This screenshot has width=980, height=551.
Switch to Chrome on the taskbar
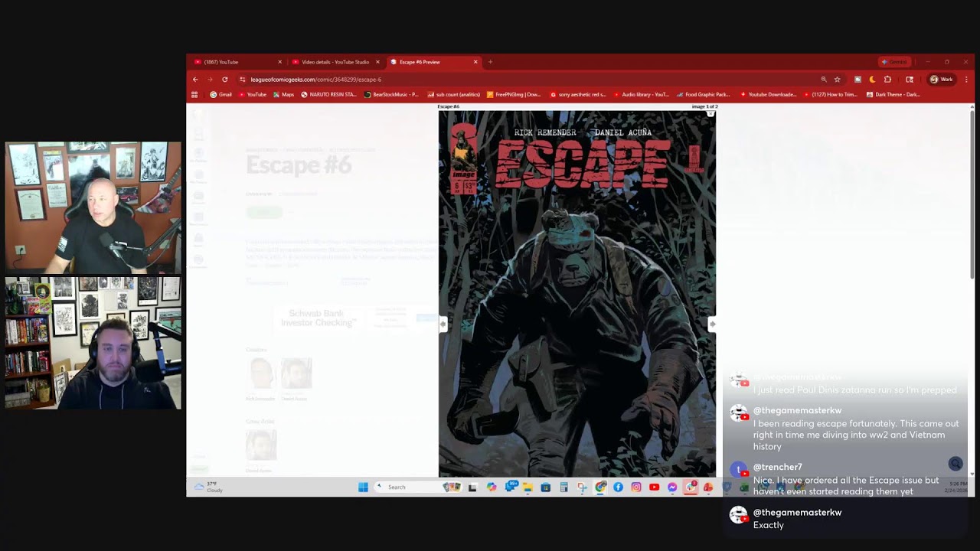(601, 487)
